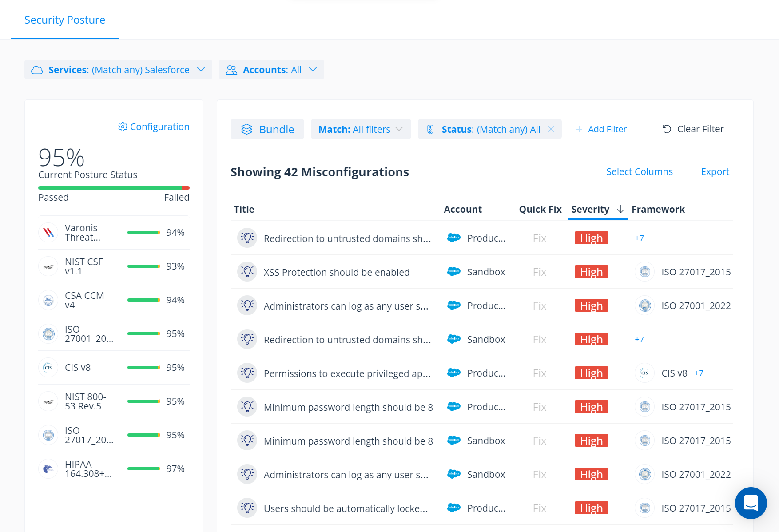Click Salesforce icon in Permissions to execute row
This screenshot has height=532, width=779.
[x=454, y=373]
